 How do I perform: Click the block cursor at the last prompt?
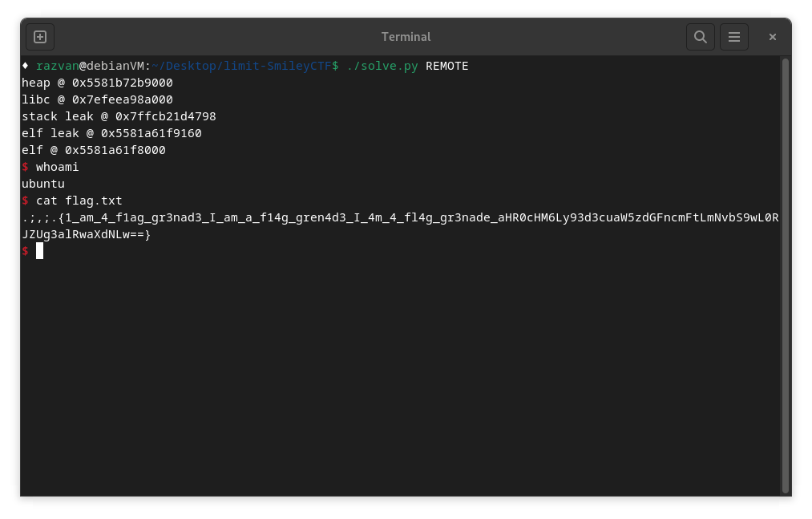(x=39, y=251)
